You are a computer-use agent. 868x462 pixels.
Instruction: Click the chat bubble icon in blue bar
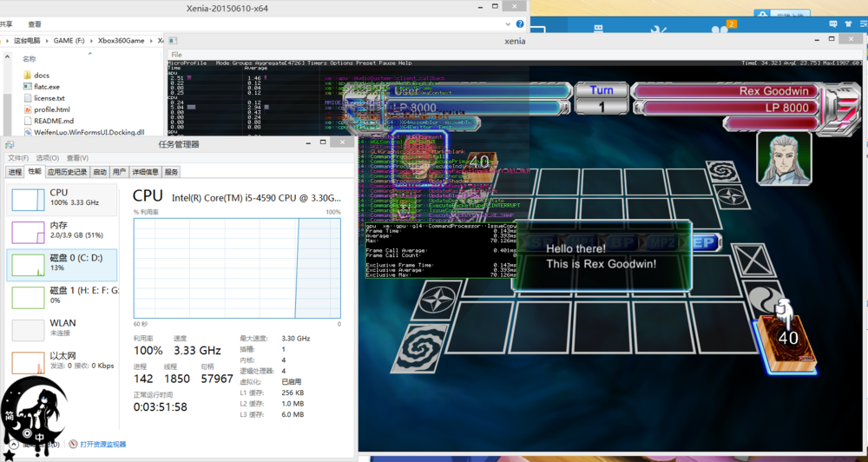tap(833, 23)
